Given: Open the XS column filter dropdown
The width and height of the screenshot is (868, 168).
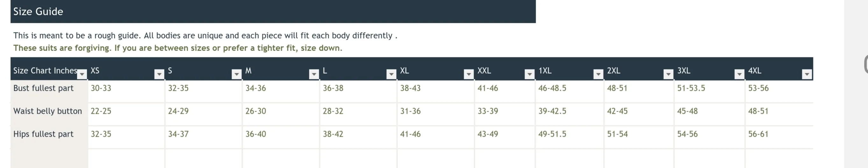Looking at the screenshot, I should 159,74.
